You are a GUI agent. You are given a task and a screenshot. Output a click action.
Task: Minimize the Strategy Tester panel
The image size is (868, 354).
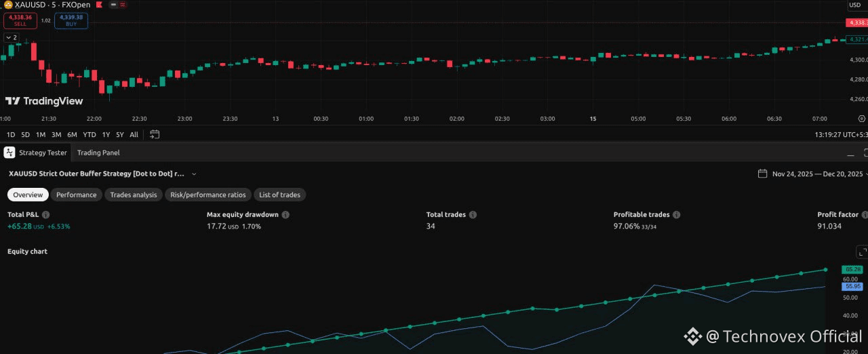[850, 153]
